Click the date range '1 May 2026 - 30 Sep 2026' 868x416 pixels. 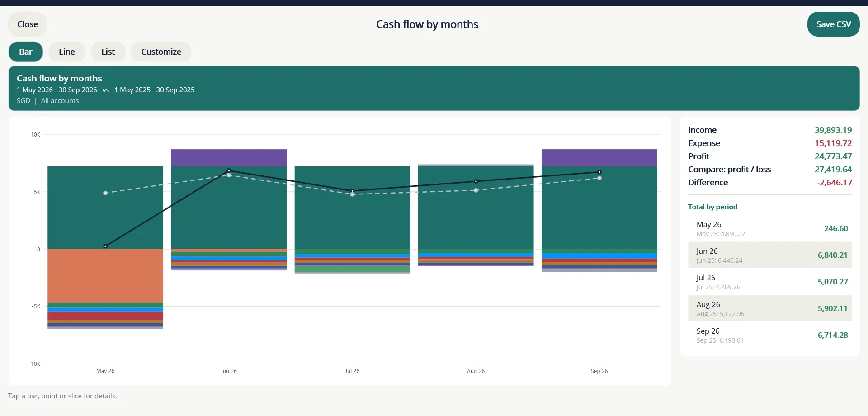(57, 90)
